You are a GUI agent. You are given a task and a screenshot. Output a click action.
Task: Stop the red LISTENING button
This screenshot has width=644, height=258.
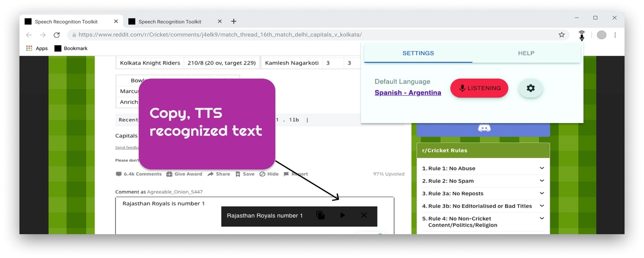tap(479, 88)
